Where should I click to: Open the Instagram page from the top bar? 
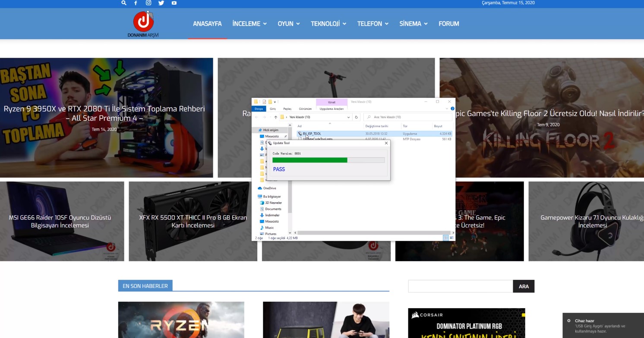coord(148,3)
